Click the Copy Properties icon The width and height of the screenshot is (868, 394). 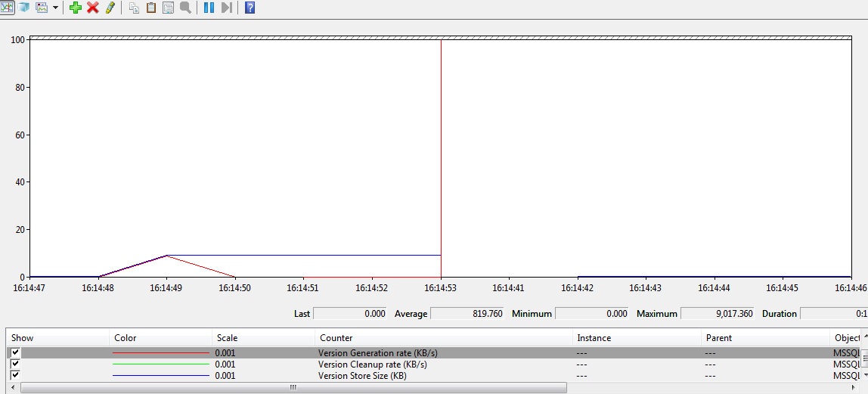tap(134, 8)
